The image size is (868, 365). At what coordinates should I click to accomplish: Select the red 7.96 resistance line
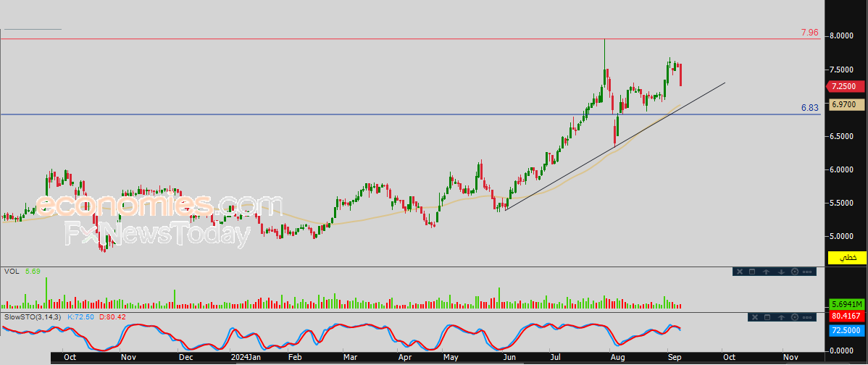(x=409, y=38)
